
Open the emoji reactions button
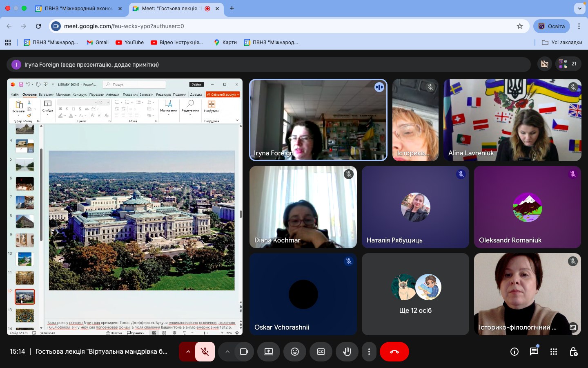(295, 352)
